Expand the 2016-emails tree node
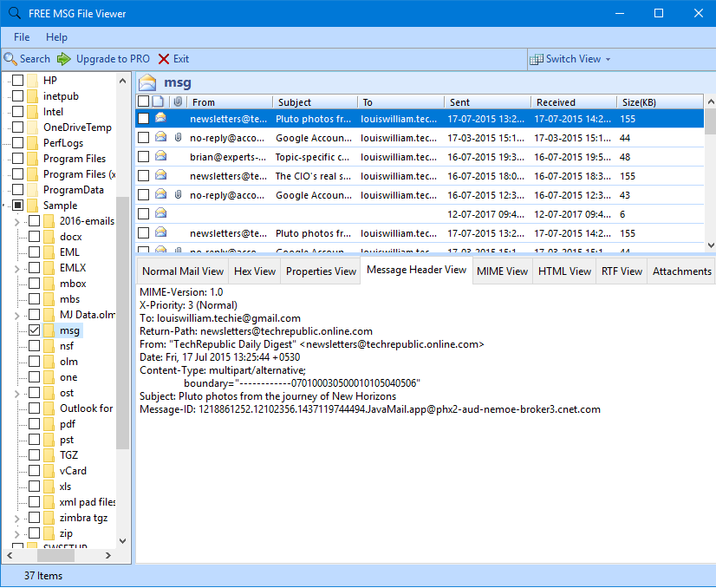This screenshot has height=588, width=716. click(x=16, y=220)
